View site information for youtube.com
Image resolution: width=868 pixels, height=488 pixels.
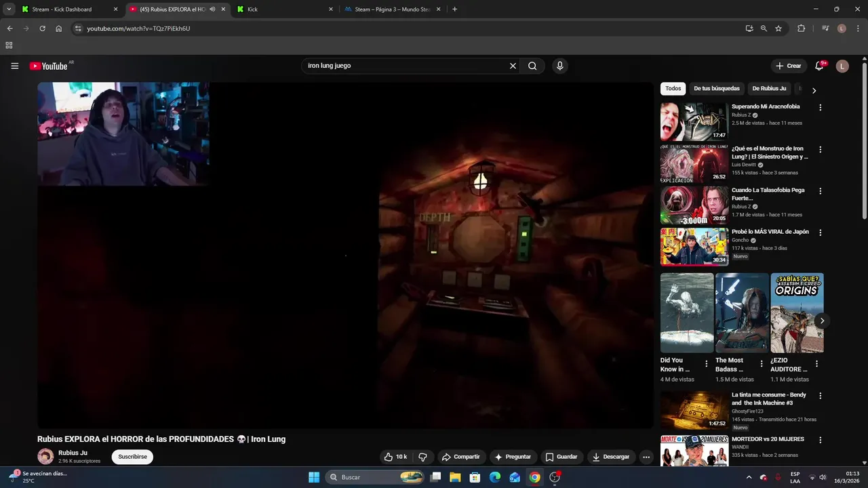pos(78,28)
